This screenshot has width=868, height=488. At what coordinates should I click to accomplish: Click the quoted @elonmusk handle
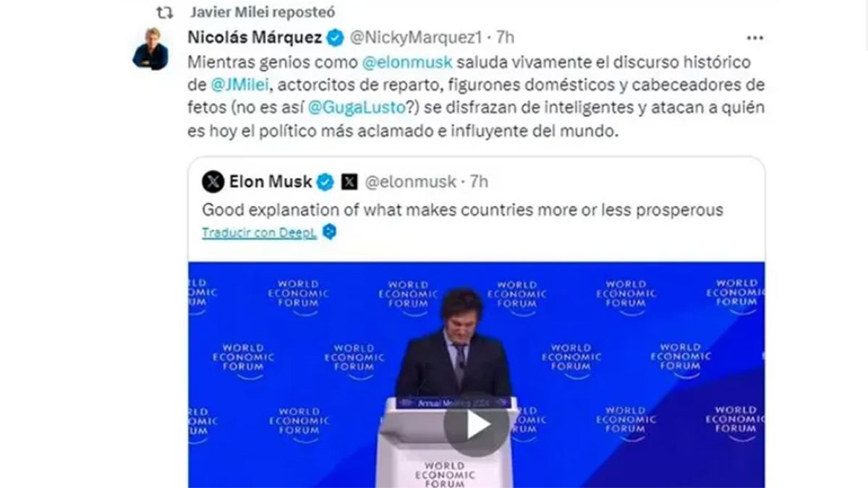(409, 181)
